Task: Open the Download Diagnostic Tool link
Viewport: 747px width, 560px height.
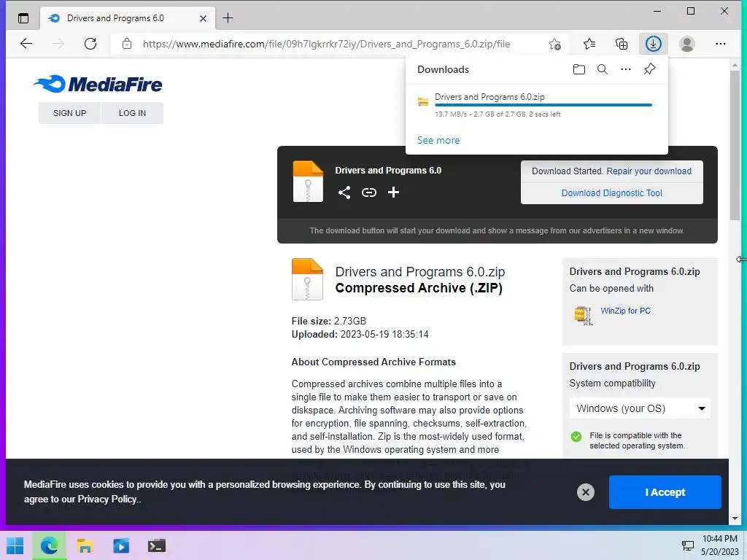Action: coord(612,192)
